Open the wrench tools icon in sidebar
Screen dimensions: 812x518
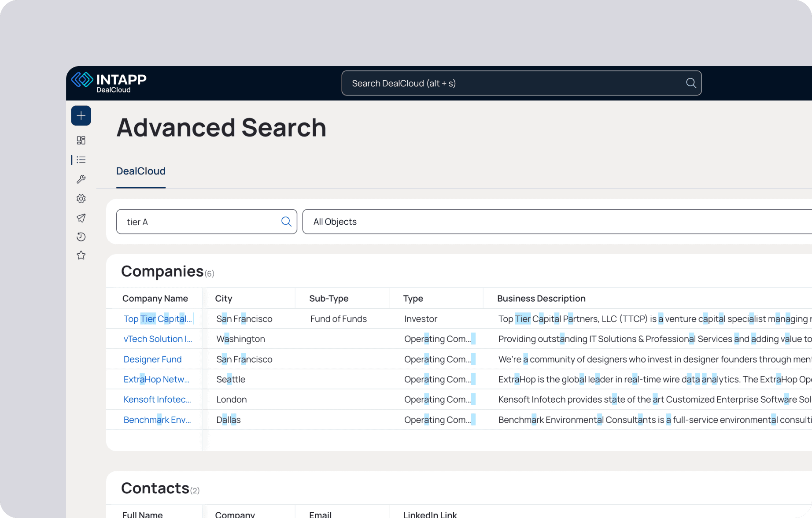pyautogui.click(x=81, y=179)
